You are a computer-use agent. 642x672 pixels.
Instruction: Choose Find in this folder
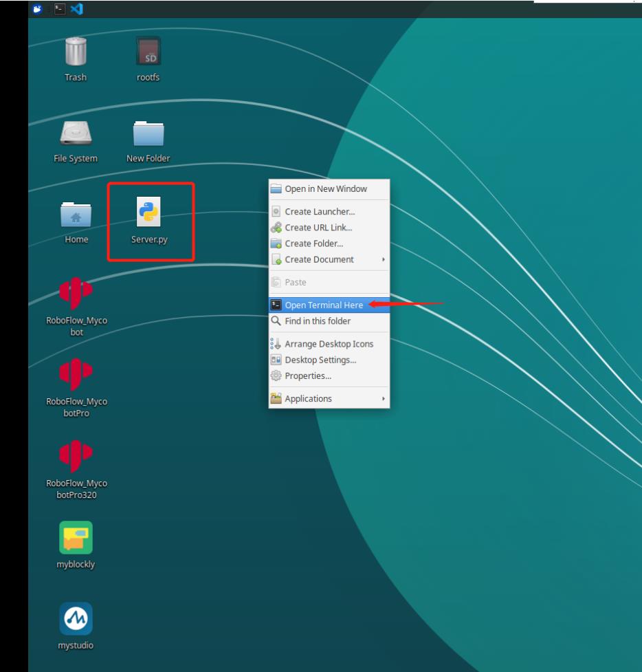click(329, 321)
